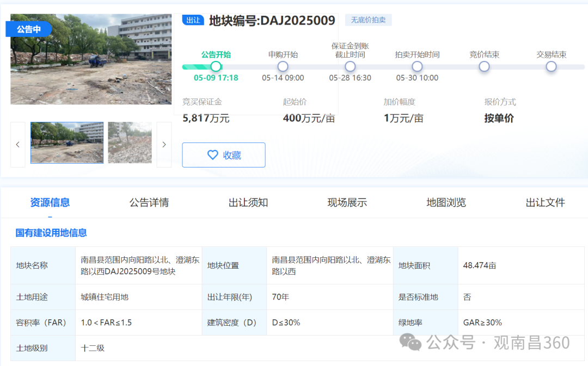
Task: Click increment value 1万元/亩
Action: tap(403, 119)
